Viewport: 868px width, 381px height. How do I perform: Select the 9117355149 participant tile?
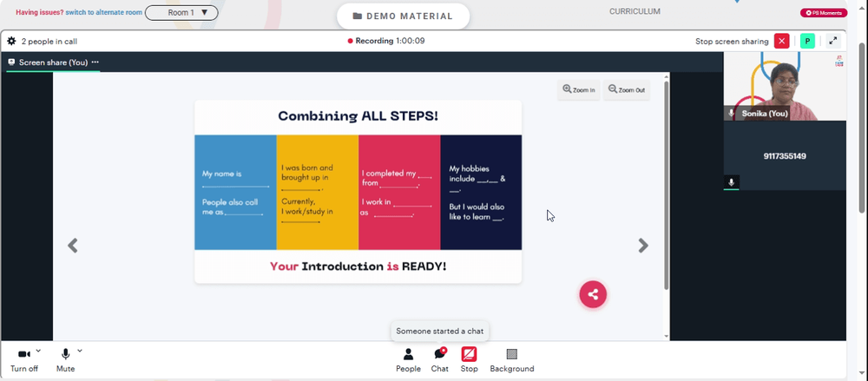[x=785, y=156]
